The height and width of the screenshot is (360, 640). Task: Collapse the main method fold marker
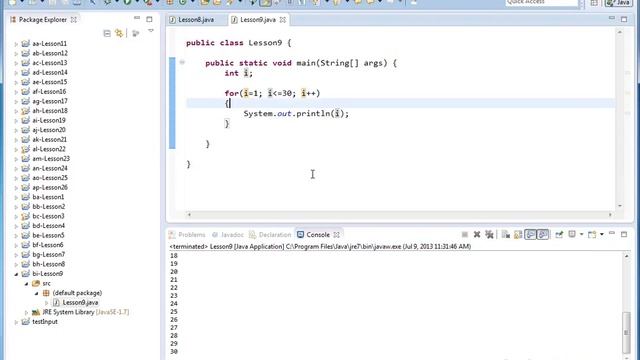[182, 62]
